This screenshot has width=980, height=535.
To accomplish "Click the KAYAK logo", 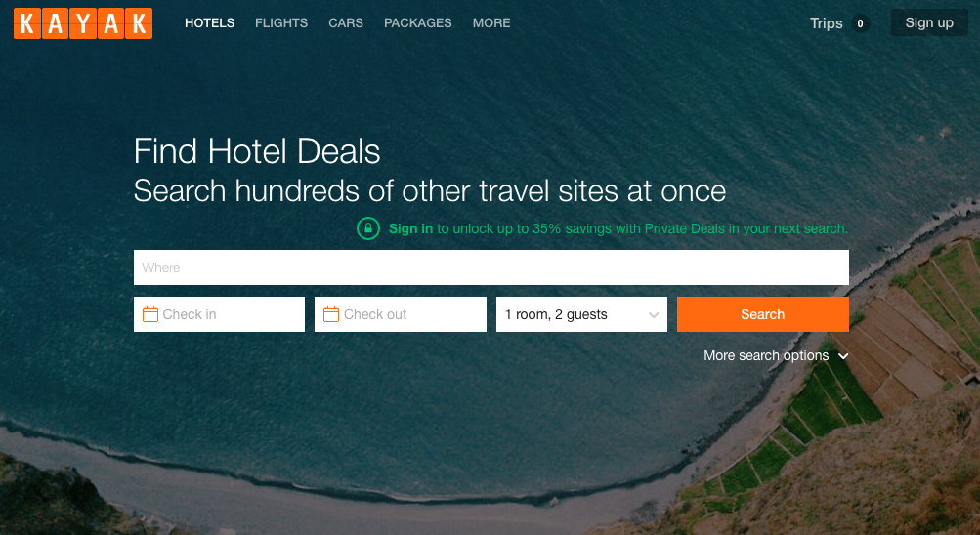I will (x=83, y=23).
